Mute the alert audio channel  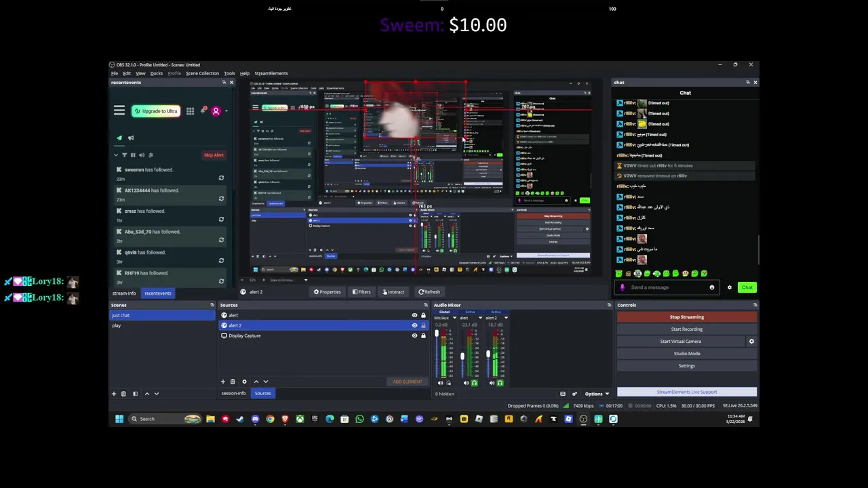pyautogui.click(x=466, y=383)
